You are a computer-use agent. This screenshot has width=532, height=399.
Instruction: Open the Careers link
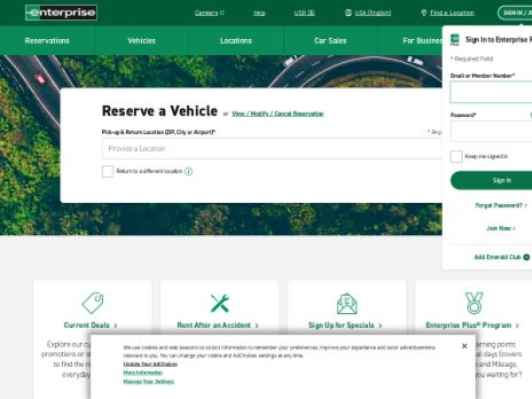click(207, 13)
